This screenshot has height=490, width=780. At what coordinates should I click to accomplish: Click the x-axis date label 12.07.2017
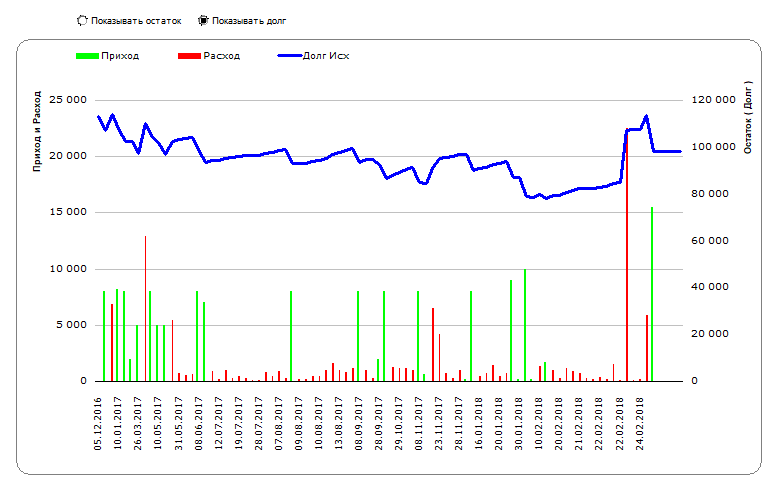click(218, 424)
